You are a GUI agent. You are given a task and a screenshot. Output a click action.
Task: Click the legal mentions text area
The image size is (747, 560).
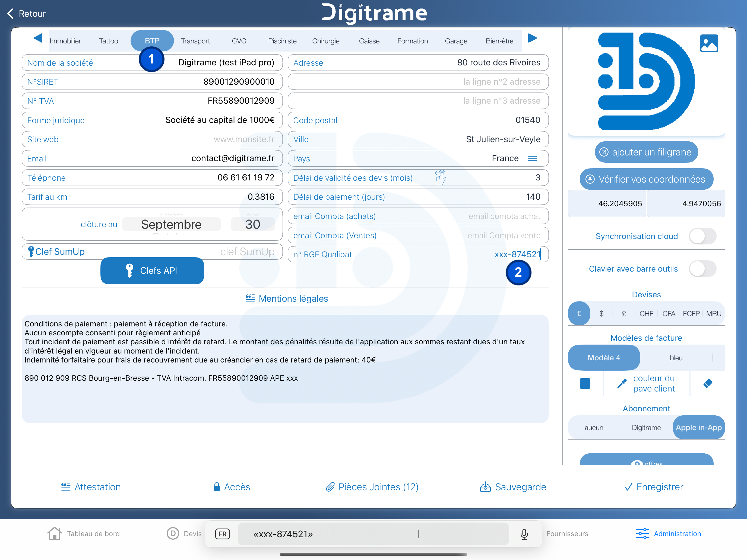coord(285,369)
